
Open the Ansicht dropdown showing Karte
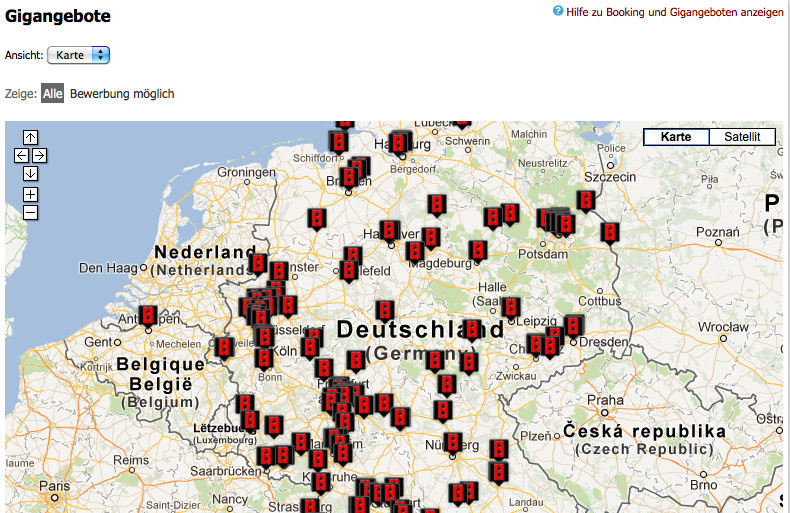[x=78, y=55]
